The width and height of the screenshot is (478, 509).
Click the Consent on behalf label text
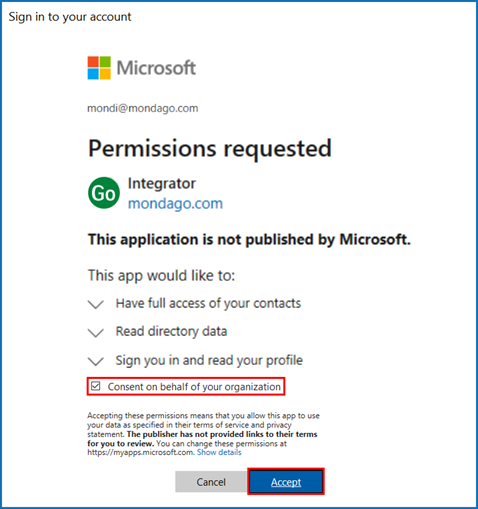pos(194,387)
